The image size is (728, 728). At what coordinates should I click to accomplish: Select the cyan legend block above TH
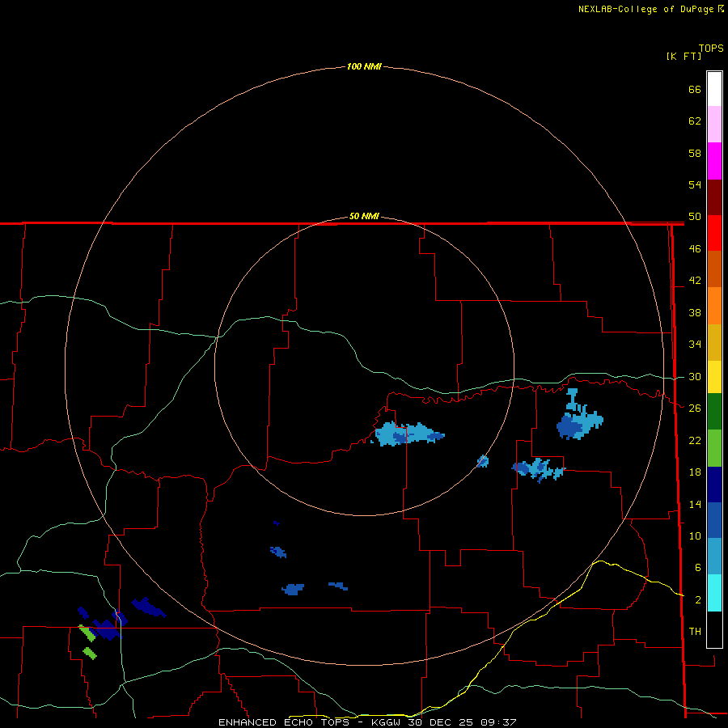[714, 593]
